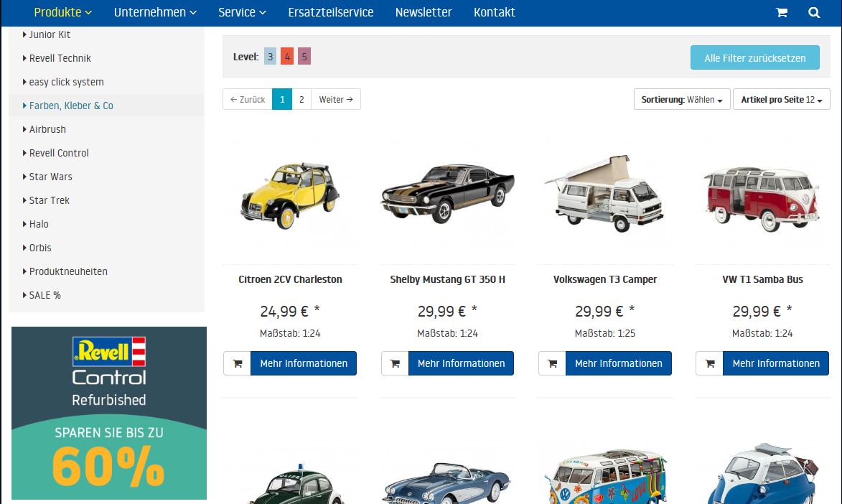Open the Artikel pro Seite dropdown

coord(781,100)
